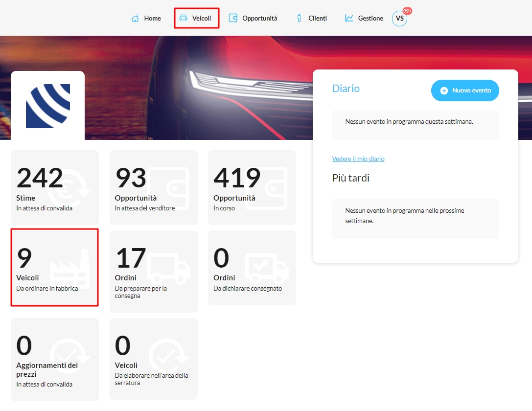Click In attesa del venditore label

tap(145, 208)
